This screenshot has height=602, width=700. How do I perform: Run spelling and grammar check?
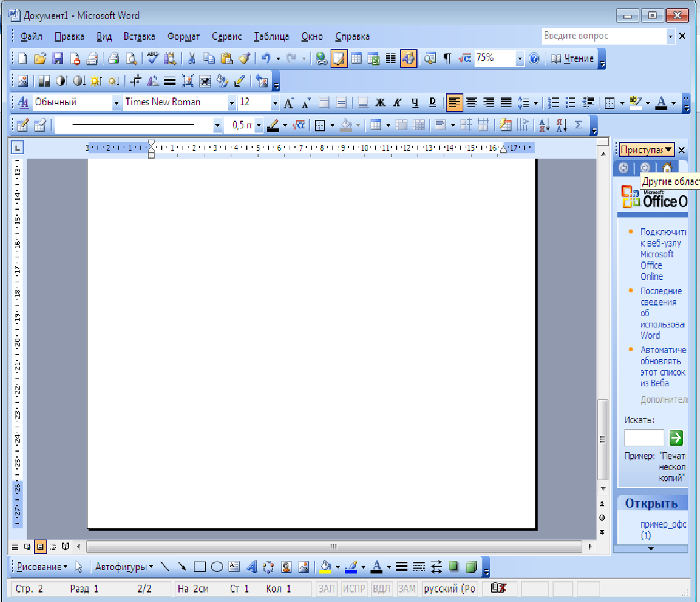pos(153,58)
